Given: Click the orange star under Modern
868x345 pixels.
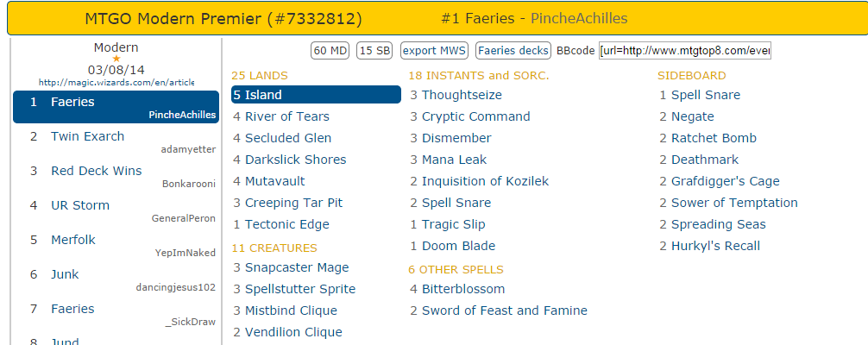Looking at the screenshot, I should [x=116, y=59].
